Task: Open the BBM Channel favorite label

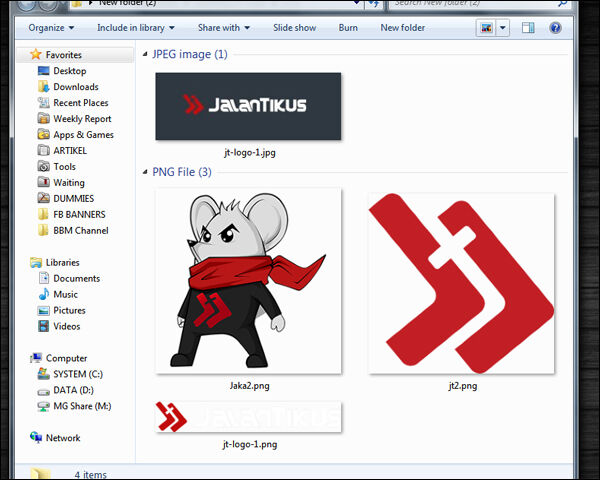Action: click(x=81, y=230)
